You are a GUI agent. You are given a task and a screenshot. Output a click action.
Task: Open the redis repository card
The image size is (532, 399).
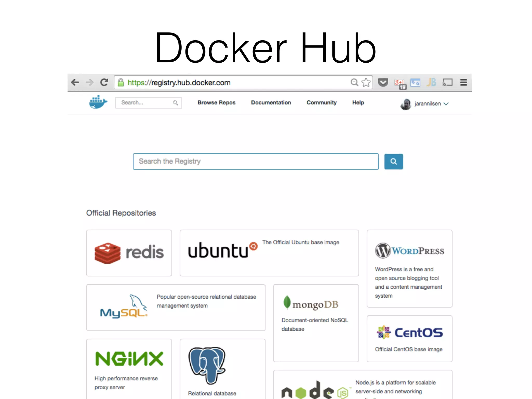coord(129,253)
